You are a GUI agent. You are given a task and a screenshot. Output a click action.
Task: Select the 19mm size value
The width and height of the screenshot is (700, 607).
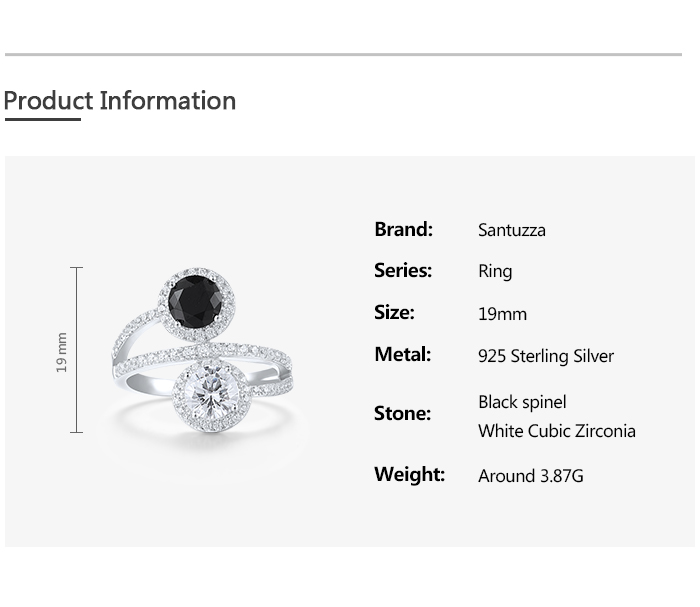point(502,314)
